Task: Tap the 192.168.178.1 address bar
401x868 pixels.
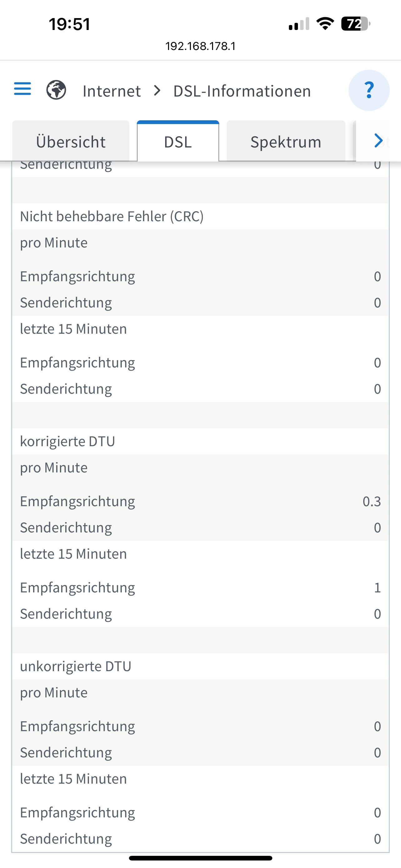Action: (x=200, y=46)
